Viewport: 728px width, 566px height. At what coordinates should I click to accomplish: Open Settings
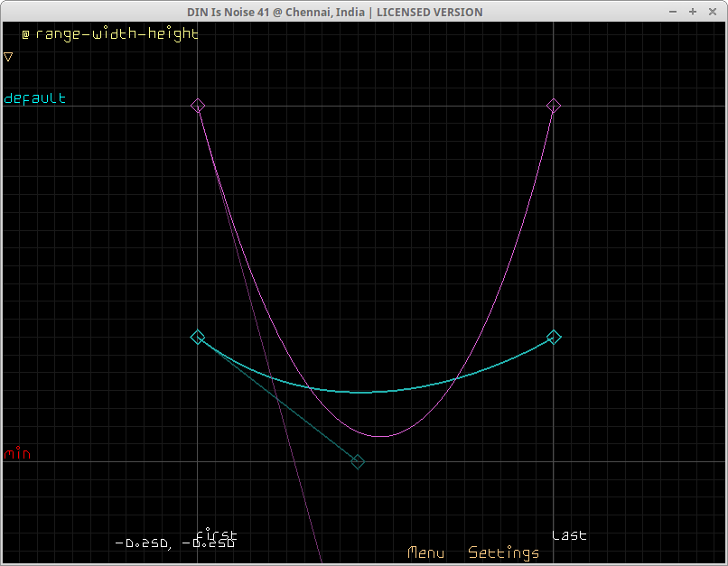503,552
